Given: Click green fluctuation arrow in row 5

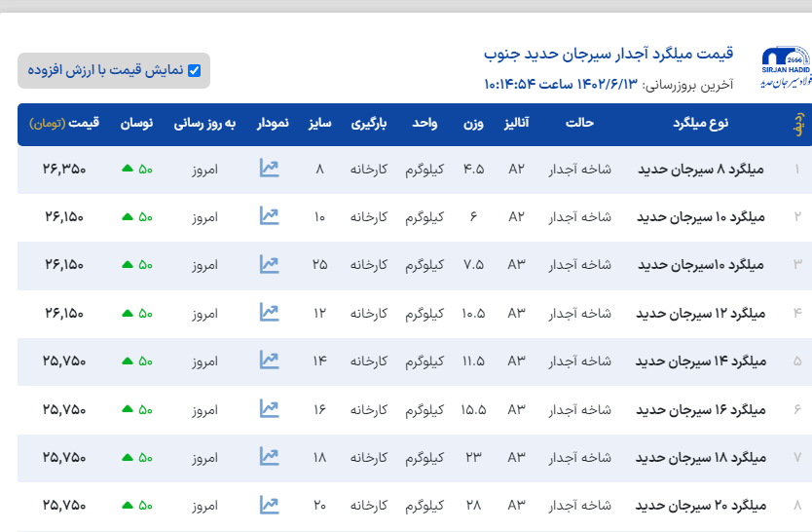Looking at the screenshot, I should [127, 361].
